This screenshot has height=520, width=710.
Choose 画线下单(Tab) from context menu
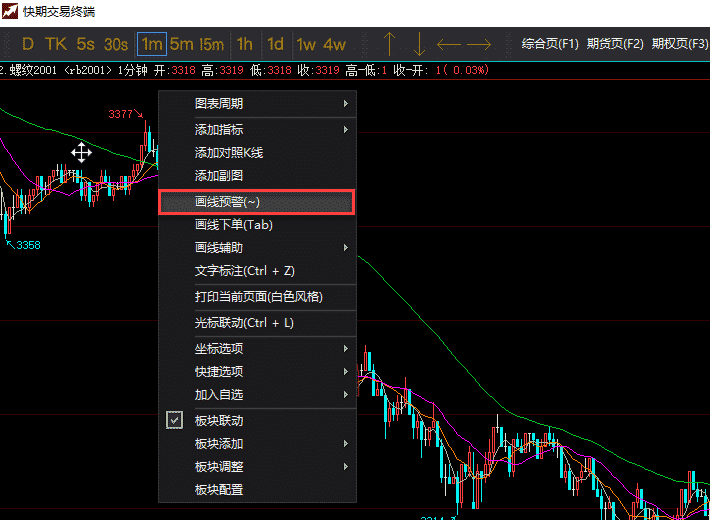233,225
